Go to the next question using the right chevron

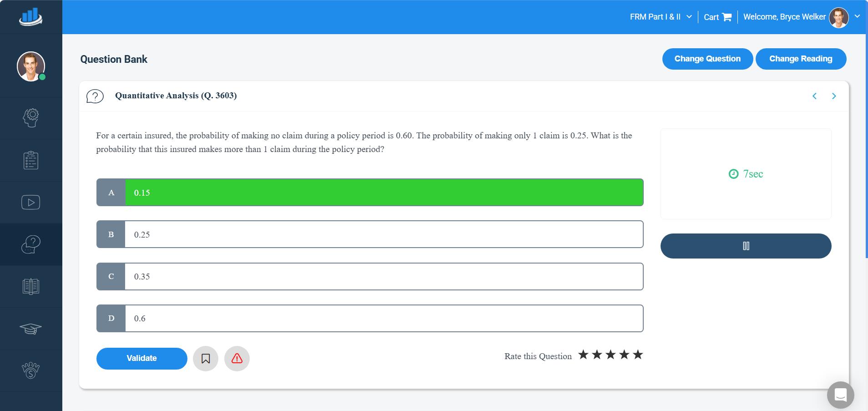click(x=833, y=96)
